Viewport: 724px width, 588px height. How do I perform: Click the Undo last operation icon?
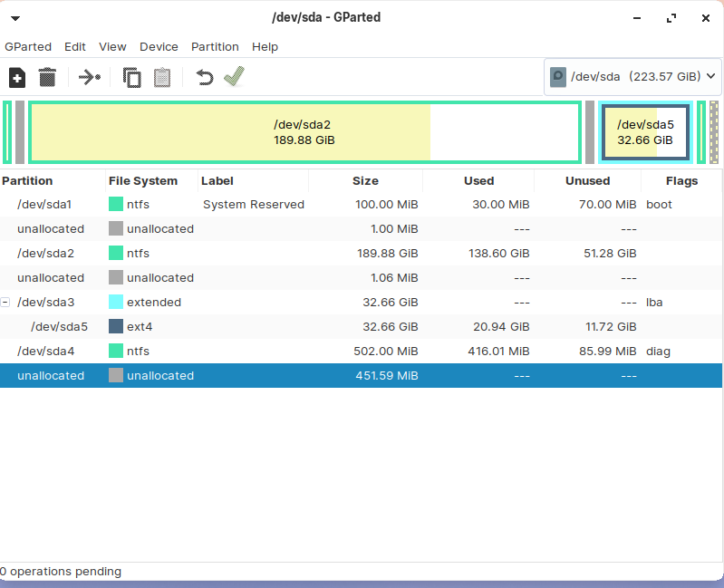click(205, 78)
